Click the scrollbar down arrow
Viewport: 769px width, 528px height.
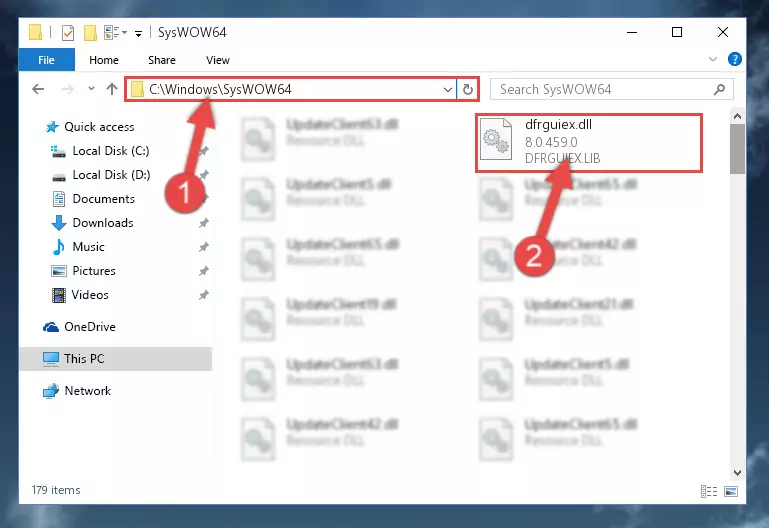(x=737, y=473)
